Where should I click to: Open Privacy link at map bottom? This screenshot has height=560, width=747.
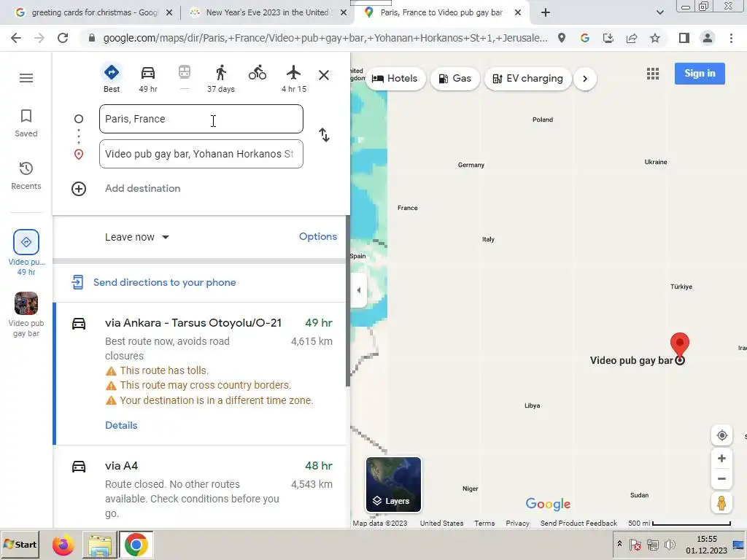pyautogui.click(x=517, y=524)
